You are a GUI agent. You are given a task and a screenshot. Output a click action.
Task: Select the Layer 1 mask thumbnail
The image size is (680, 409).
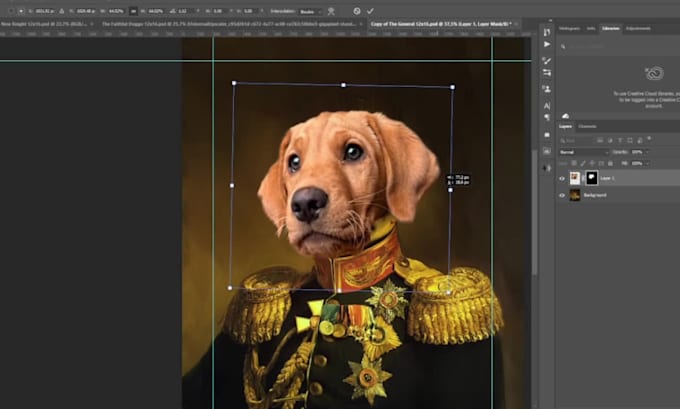coord(592,178)
